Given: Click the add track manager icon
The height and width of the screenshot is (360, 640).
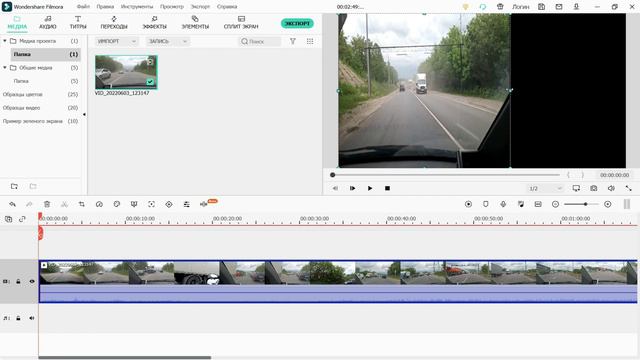Looking at the screenshot, I should click(x=8, y=219).
